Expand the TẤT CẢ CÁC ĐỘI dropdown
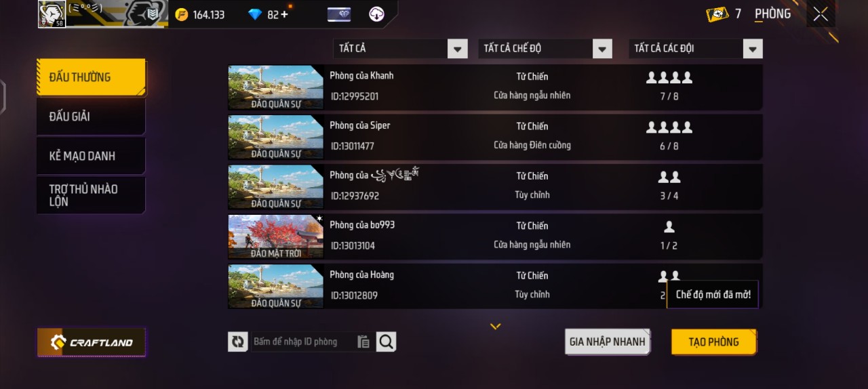Screen dimensions: 868x389 pos(696,49)
